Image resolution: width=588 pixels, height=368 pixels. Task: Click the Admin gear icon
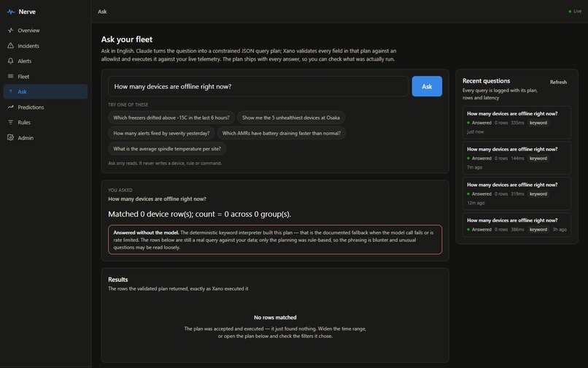[x=10, y=137]
